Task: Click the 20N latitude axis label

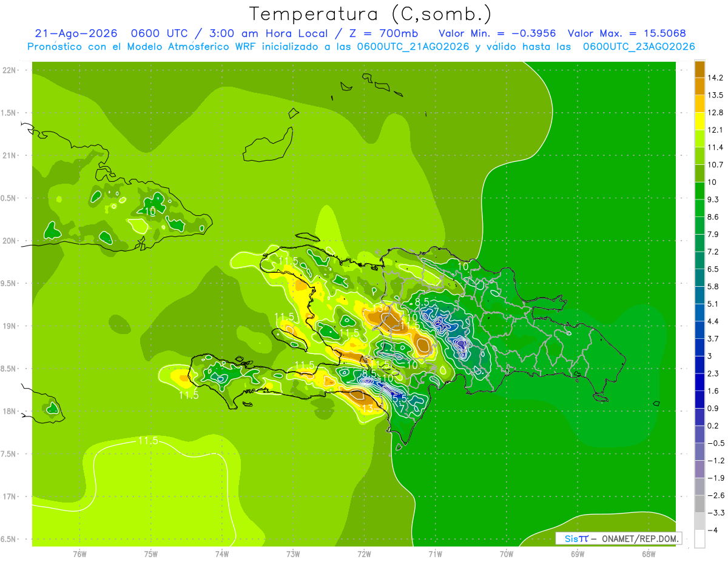Action: coord(10,241)
